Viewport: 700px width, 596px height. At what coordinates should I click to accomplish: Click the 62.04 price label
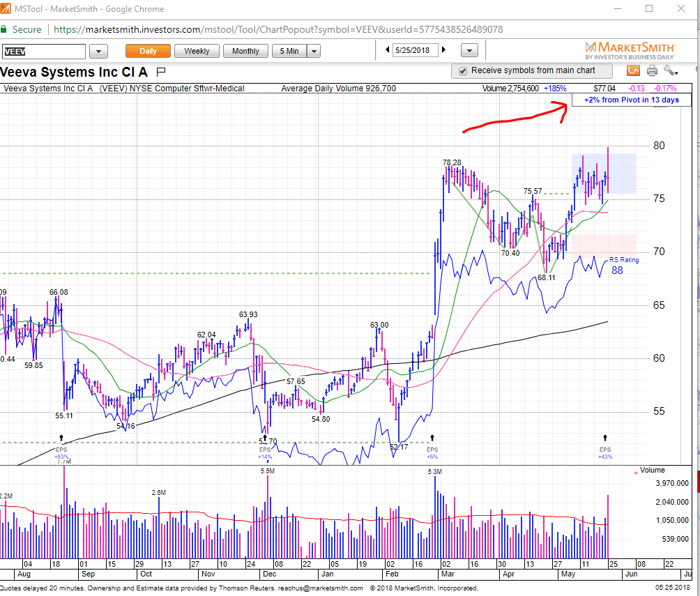[206, 335]
